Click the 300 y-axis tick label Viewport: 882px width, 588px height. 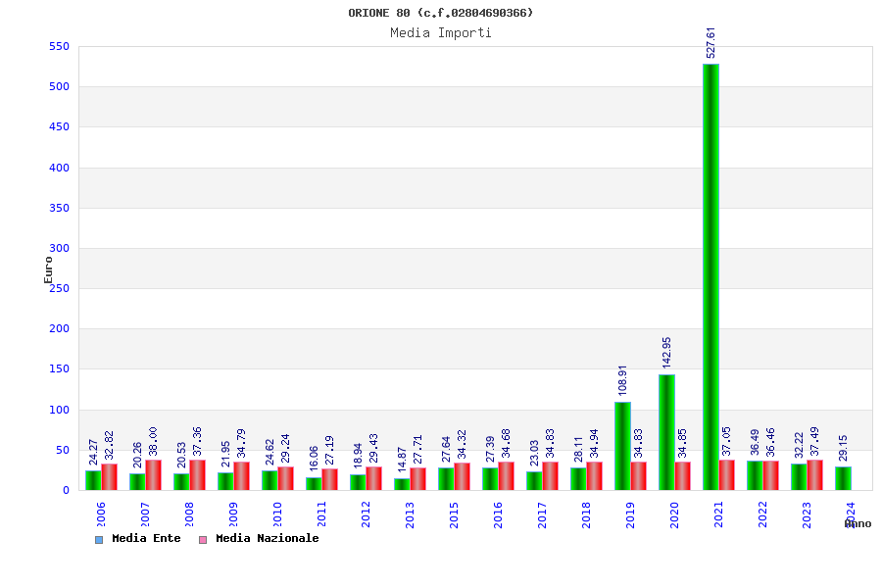(59, 248)
